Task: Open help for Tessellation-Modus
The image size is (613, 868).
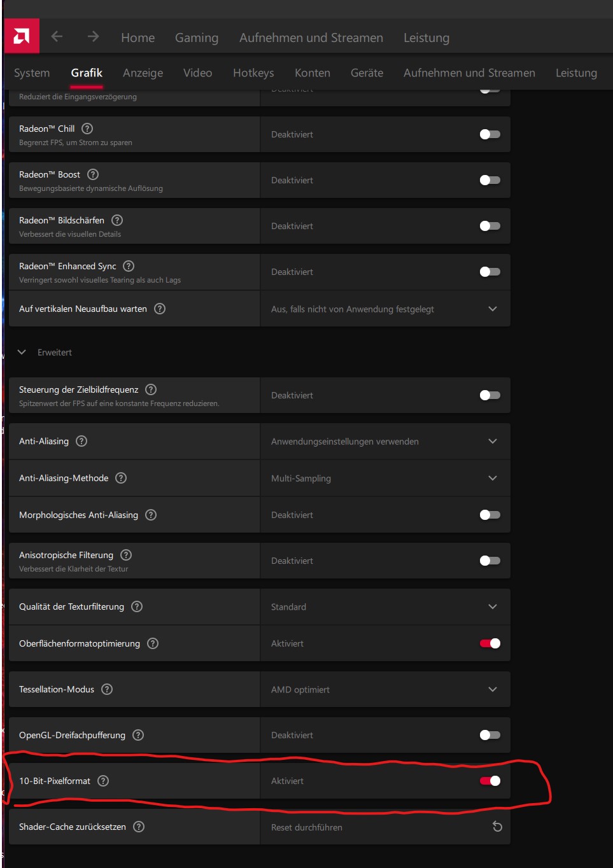Action: coord(106,689)
